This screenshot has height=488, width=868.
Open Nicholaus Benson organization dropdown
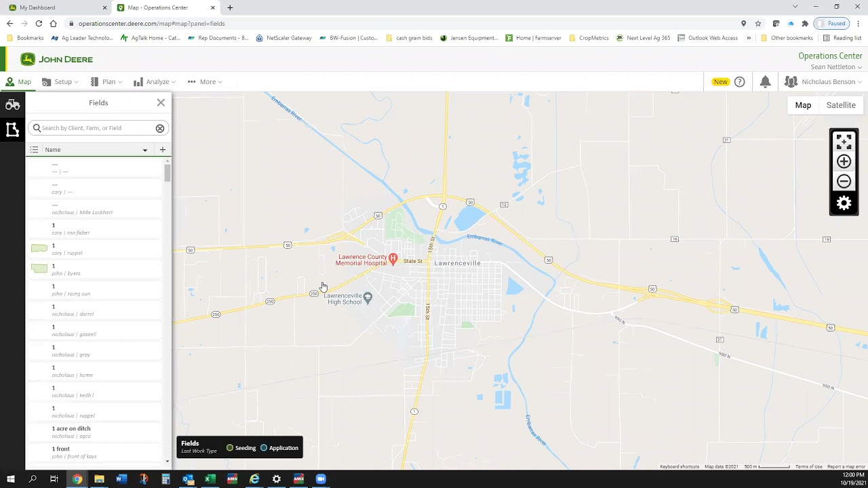coord(823,82)
